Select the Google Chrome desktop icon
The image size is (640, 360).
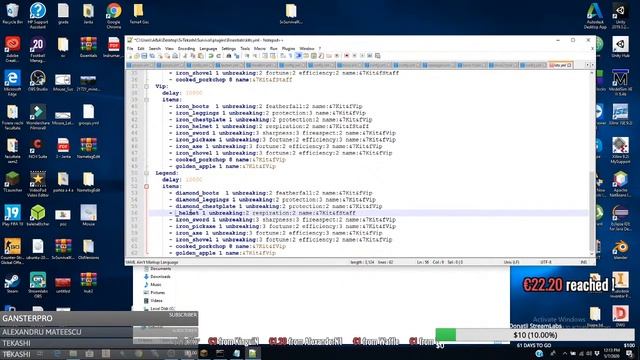(114, 15)
